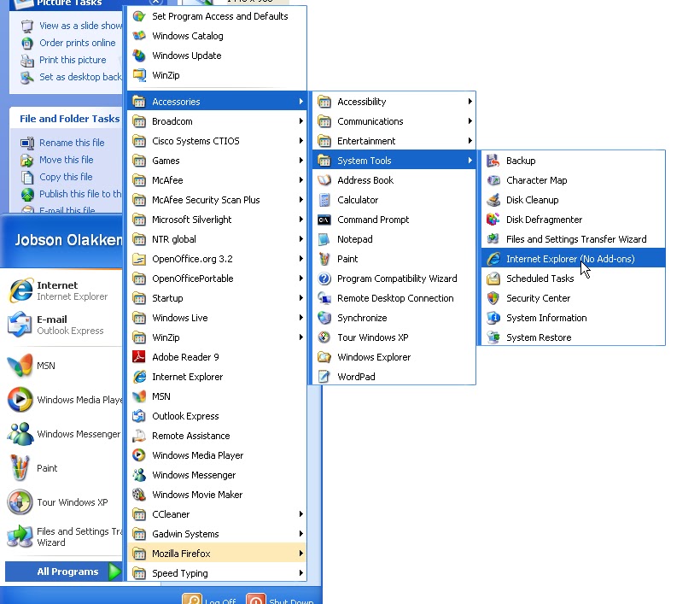The image size is (700, 604).
Task: Click the Program Compatibility Wizard icon
Action: [324, 279]
